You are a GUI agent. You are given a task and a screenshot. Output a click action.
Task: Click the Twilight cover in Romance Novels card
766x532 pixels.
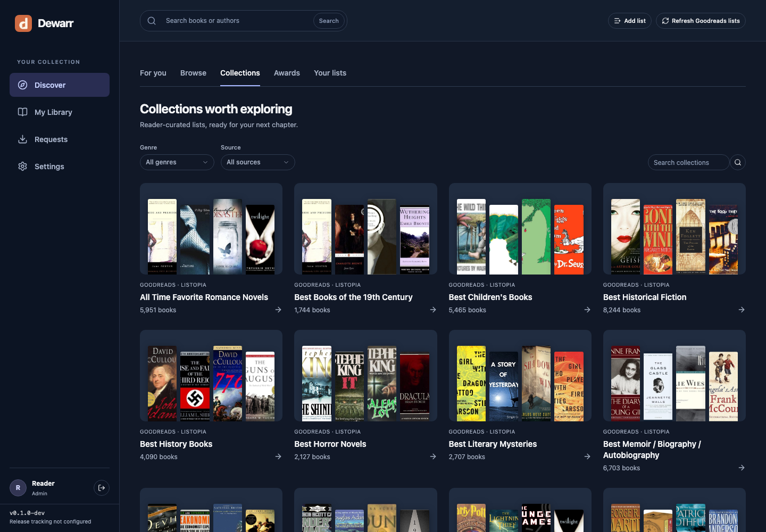[260, 239]
